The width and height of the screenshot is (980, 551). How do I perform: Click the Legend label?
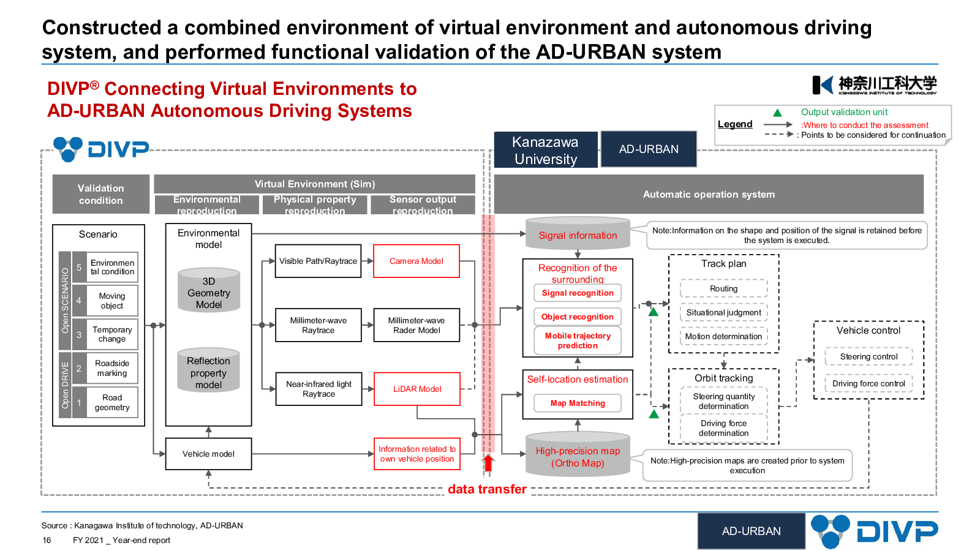[735, 124]
